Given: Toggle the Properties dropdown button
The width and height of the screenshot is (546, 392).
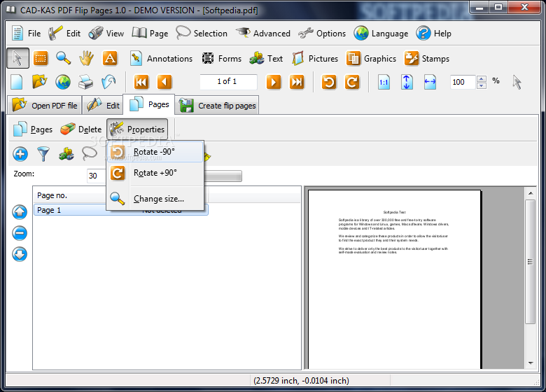Looking at the screenshot, I should (137, 129).
